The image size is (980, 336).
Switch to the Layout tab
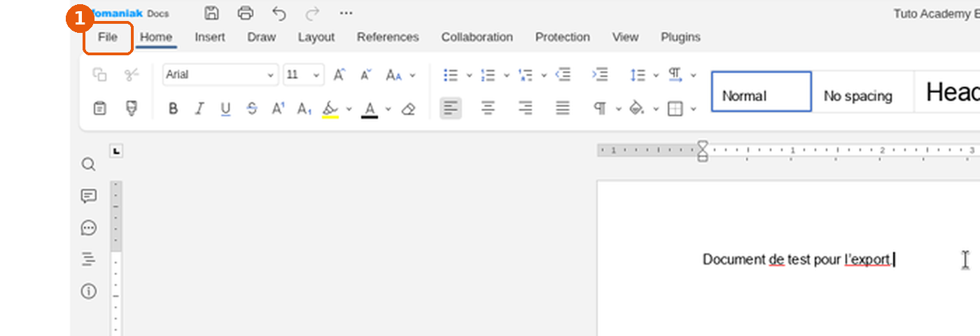tap(316, 37)
